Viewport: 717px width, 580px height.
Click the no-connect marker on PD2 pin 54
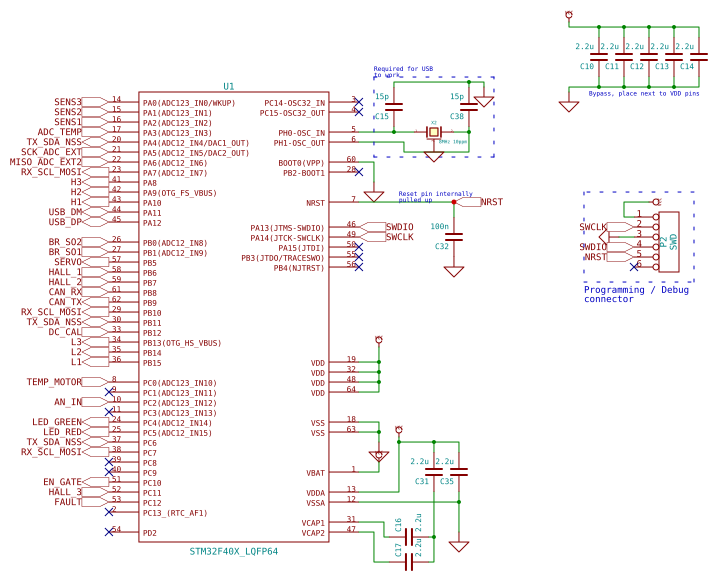[x=109, y=532]
